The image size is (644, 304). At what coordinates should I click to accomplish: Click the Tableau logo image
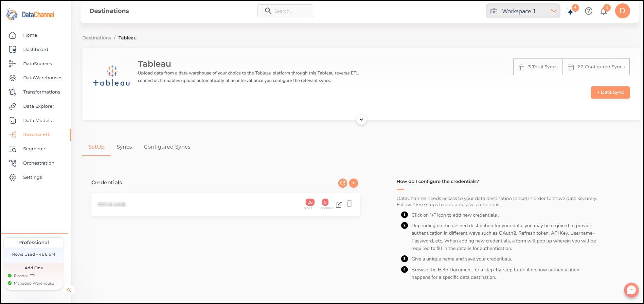point(111,76)
